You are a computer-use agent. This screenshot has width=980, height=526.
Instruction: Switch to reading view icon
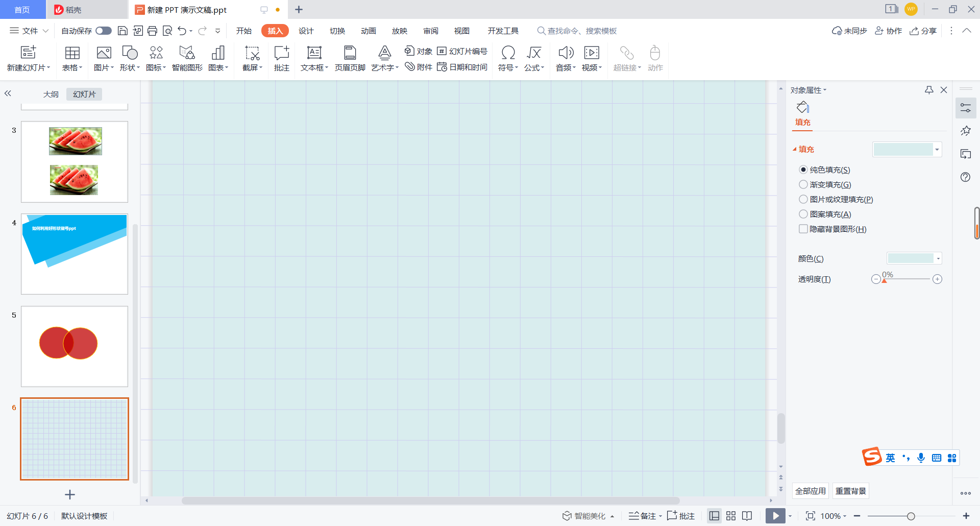pyautogui.click(x=747, y=516)
